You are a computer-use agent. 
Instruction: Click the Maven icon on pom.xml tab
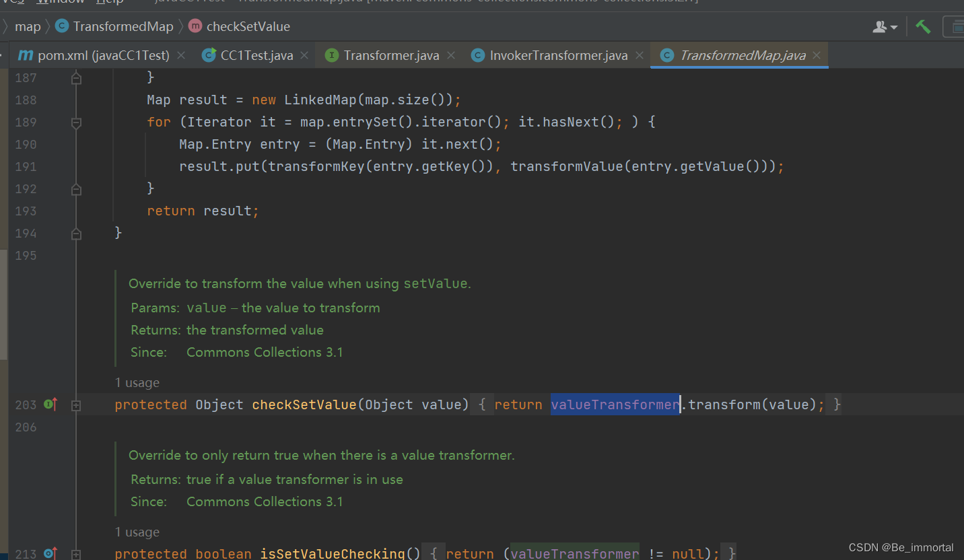(x=26, y=55)
